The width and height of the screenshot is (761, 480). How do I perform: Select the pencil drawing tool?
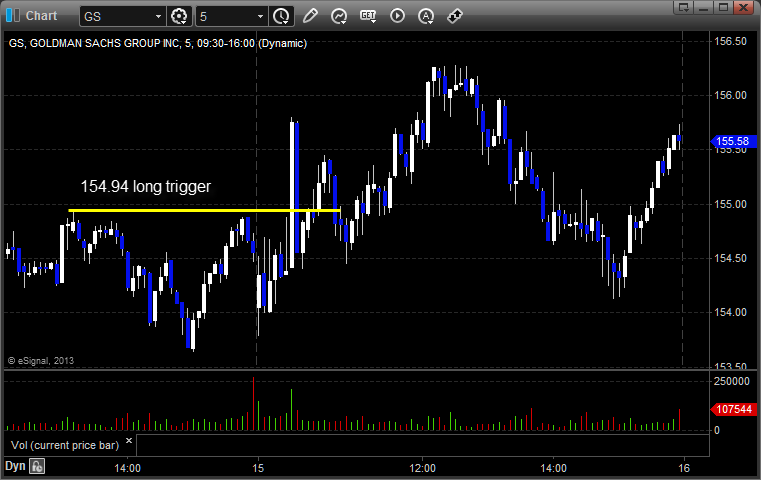(310, 16)
